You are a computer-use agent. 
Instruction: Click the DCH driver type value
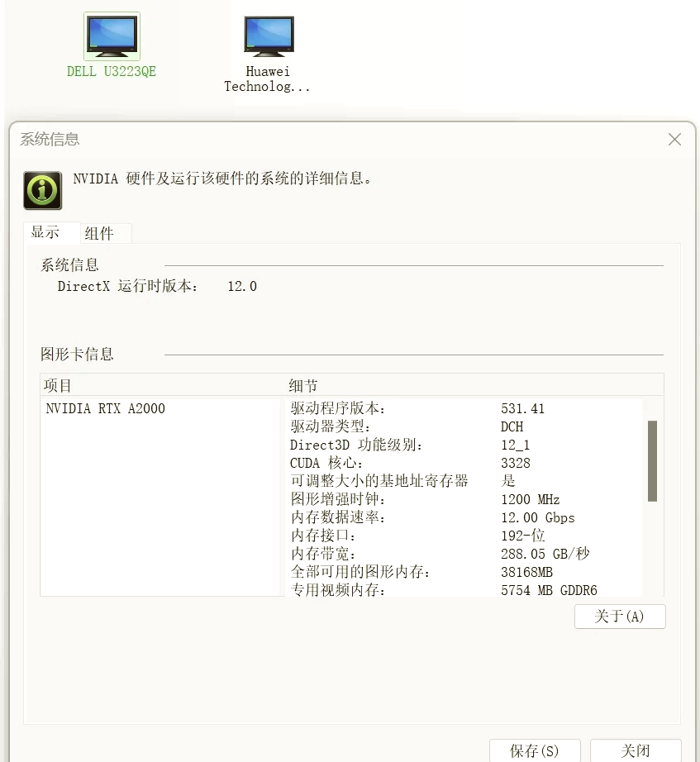tap(512, 426)
